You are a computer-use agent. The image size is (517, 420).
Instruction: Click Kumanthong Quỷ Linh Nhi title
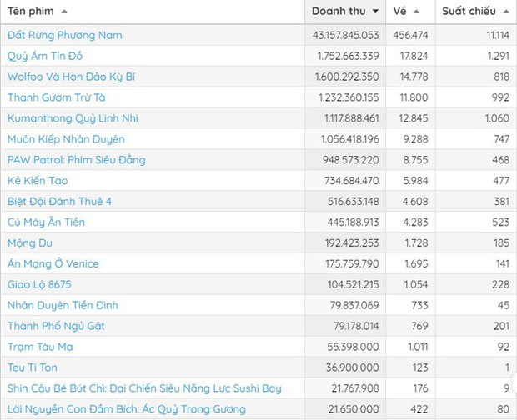point(74,118)
